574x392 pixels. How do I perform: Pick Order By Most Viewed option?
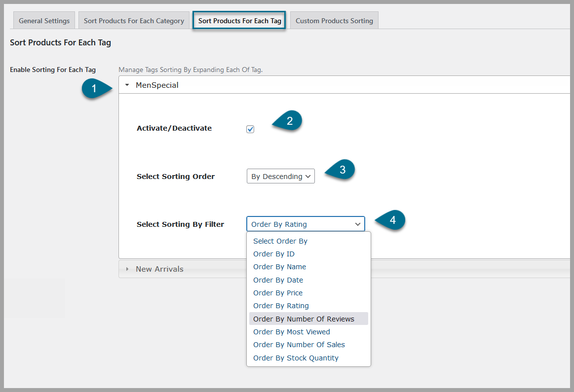pyautogui.click(x=291, y=332)
